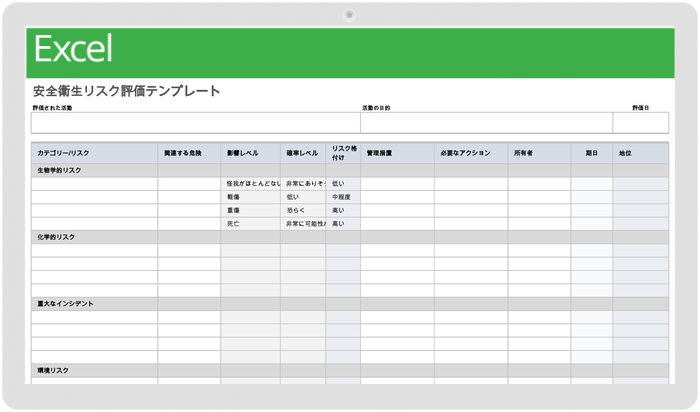The image size is (700, 412).
Task: Select the 低い probability cell in the 軽傷 row
Action: [303, 197]
